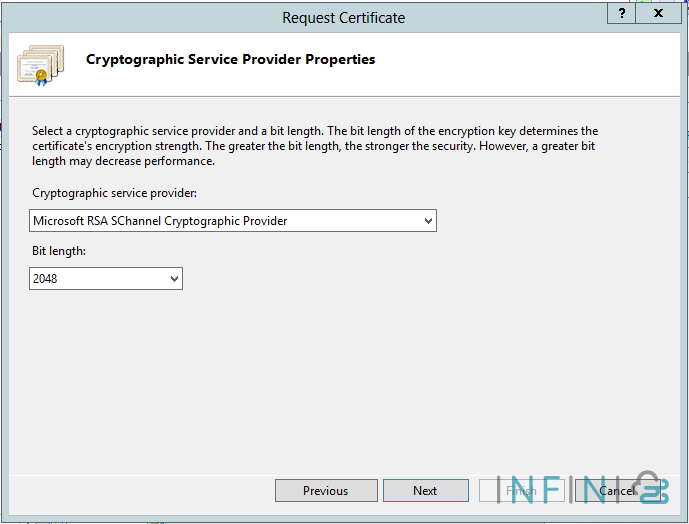The image size is (689, 524).
Task: Click the arrow of the provider combo box
Action: [428, 220]
